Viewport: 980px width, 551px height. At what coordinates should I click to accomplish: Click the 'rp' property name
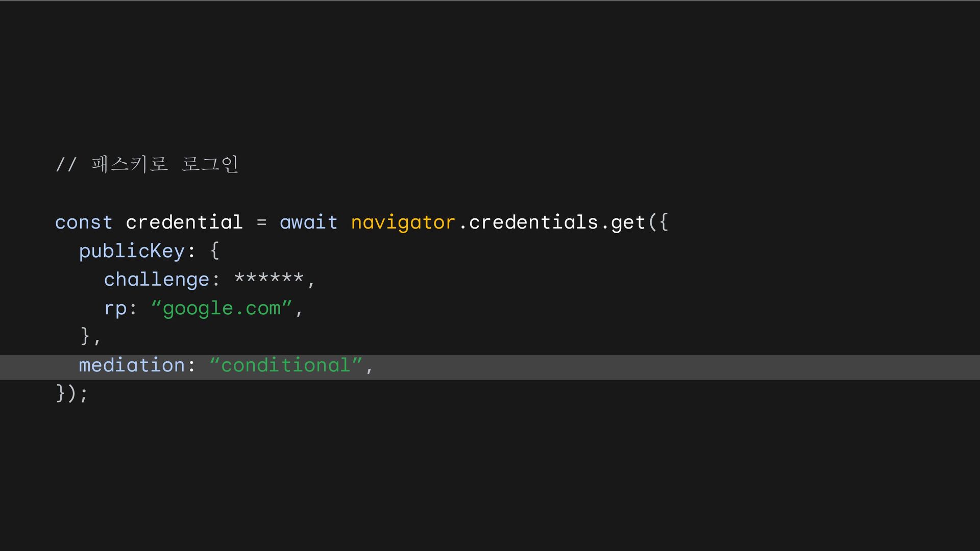coord(115,309)
